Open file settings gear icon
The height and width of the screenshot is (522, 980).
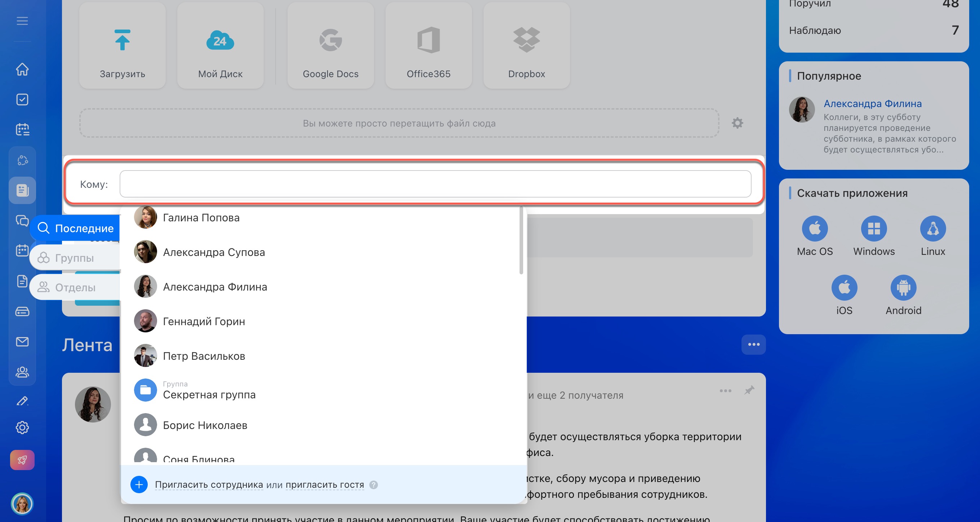click(737, 123)
